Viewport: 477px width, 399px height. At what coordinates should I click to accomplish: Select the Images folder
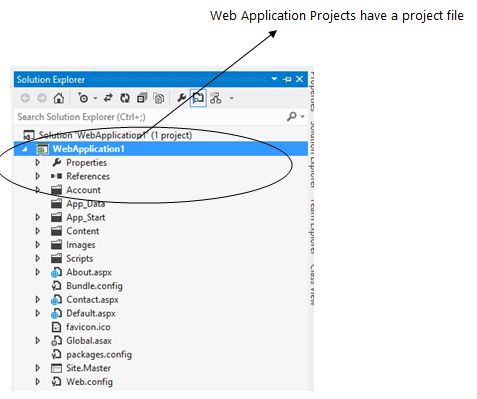(x=81, y=245)
